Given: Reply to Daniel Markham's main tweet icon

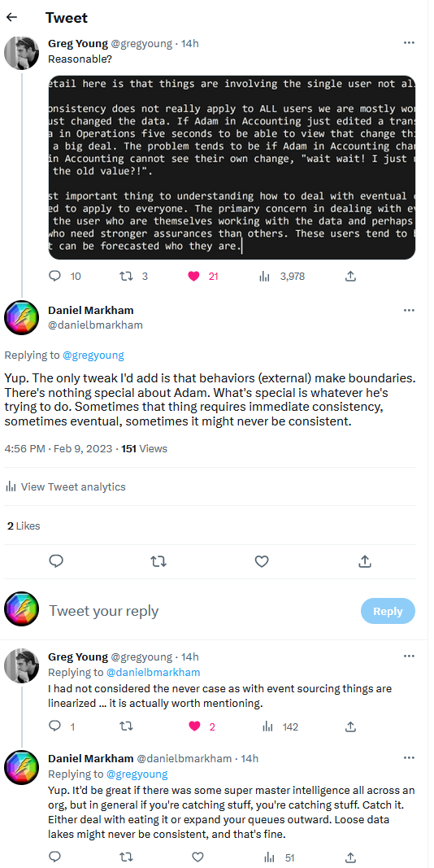Looking at the screenshot, I should [x=56, y=561].
